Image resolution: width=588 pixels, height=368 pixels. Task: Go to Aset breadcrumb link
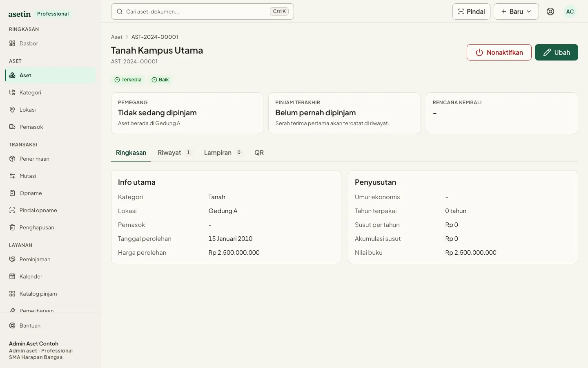tap(116, 37)
